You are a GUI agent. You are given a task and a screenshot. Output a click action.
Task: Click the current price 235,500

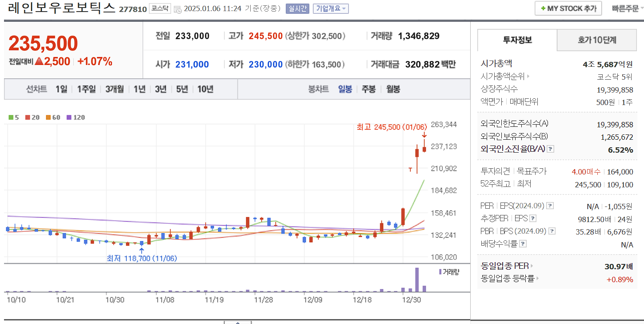pos(43,43)
